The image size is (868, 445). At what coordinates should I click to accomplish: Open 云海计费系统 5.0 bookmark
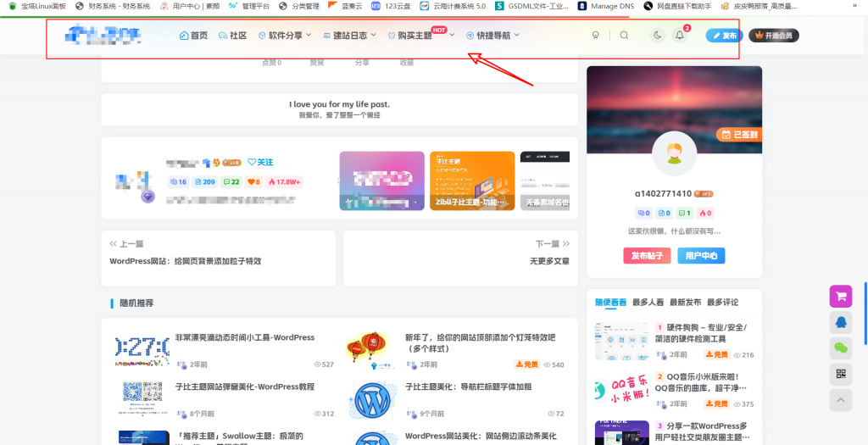[453, 6]
